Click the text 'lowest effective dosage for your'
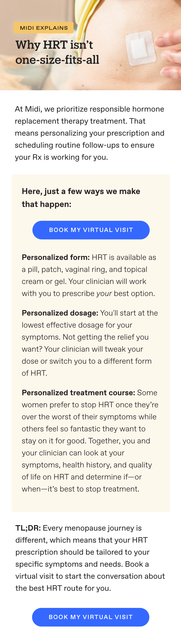 [x=77, y=325]
